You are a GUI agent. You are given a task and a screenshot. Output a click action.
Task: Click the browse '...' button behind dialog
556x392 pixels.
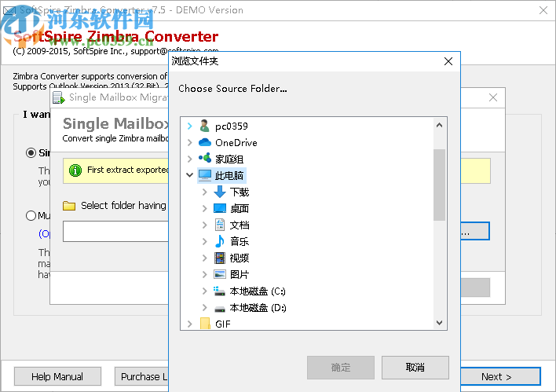coord(475,231)
